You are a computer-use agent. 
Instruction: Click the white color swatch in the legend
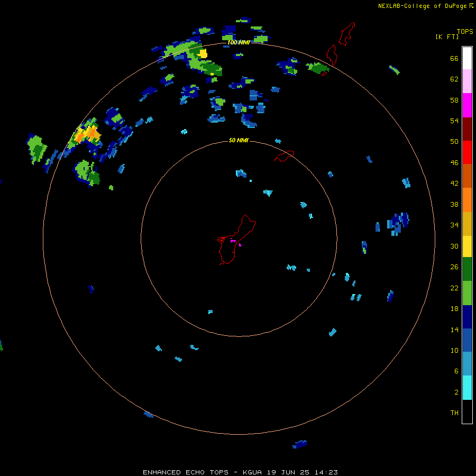click(467, 58)
